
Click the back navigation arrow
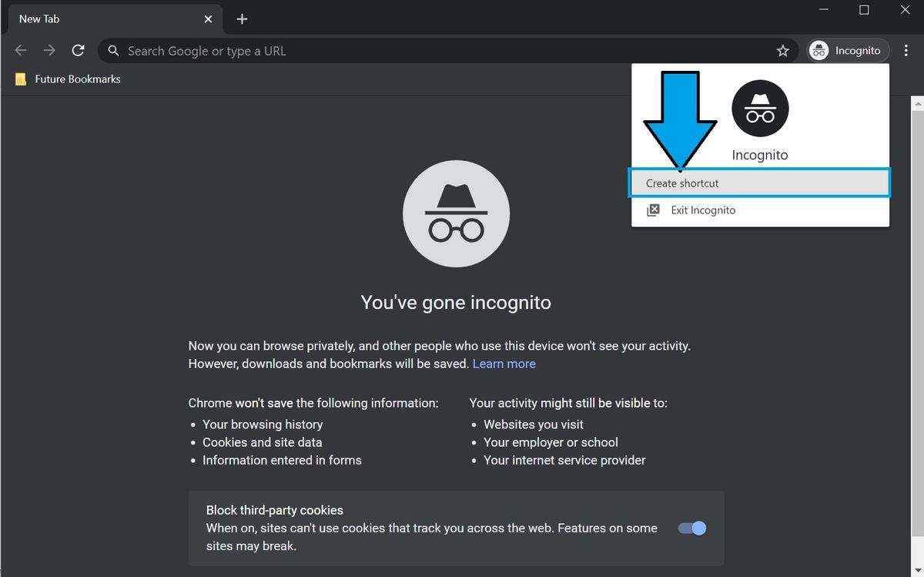point(20,49)
